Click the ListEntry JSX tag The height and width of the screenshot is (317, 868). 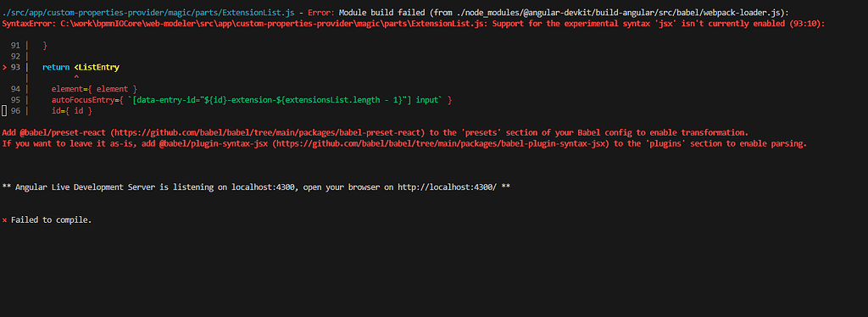click(x=97, y=68)
